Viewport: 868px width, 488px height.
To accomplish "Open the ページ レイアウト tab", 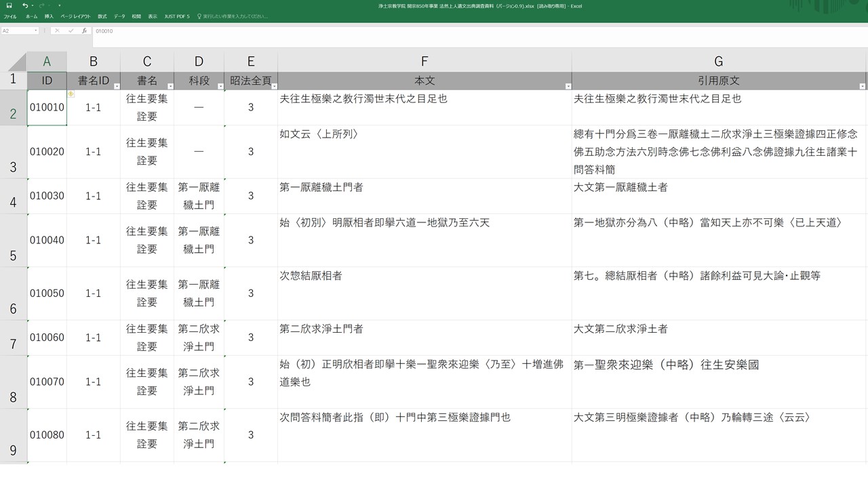I will point(75,16).
